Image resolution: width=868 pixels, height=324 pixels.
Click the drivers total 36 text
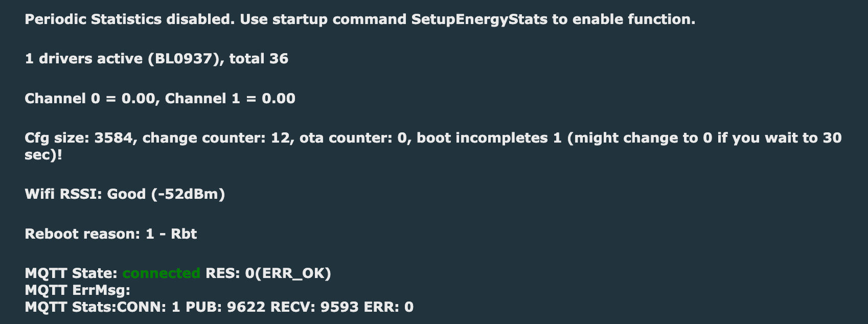259,59
